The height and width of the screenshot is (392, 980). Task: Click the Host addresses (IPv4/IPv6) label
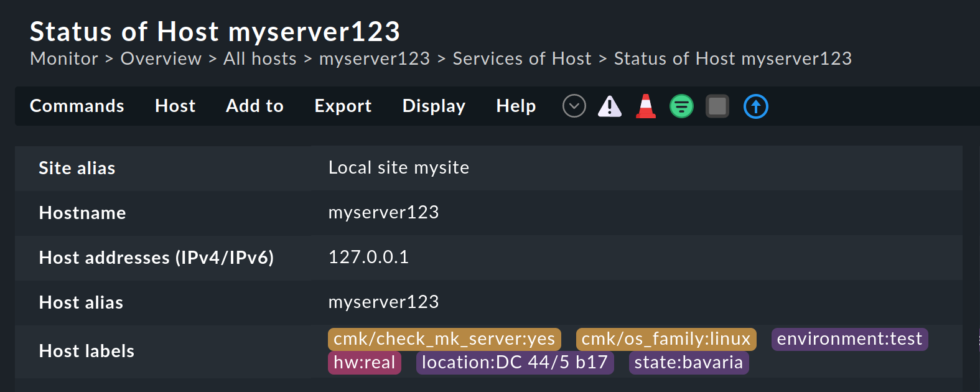[x=156, y=258]
